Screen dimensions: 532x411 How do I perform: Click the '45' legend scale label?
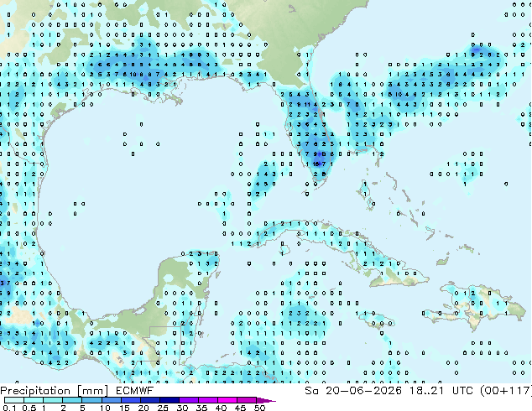(x=240, y=408)
